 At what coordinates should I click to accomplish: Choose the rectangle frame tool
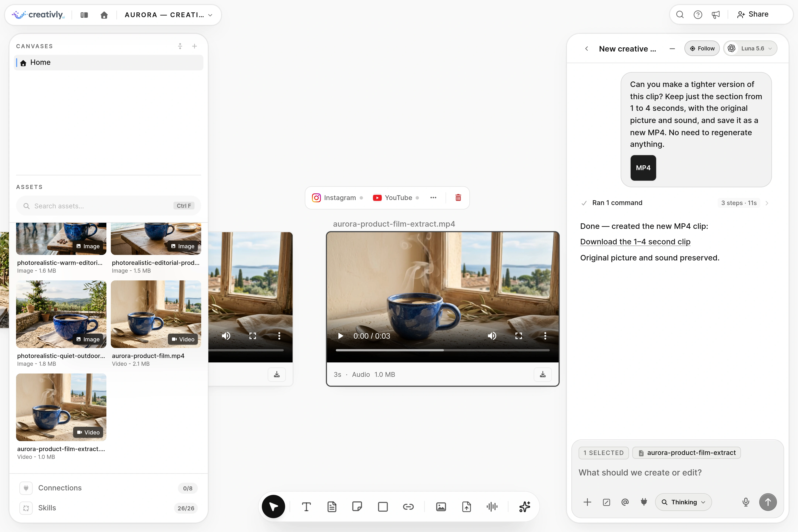[x=383, y=507]
